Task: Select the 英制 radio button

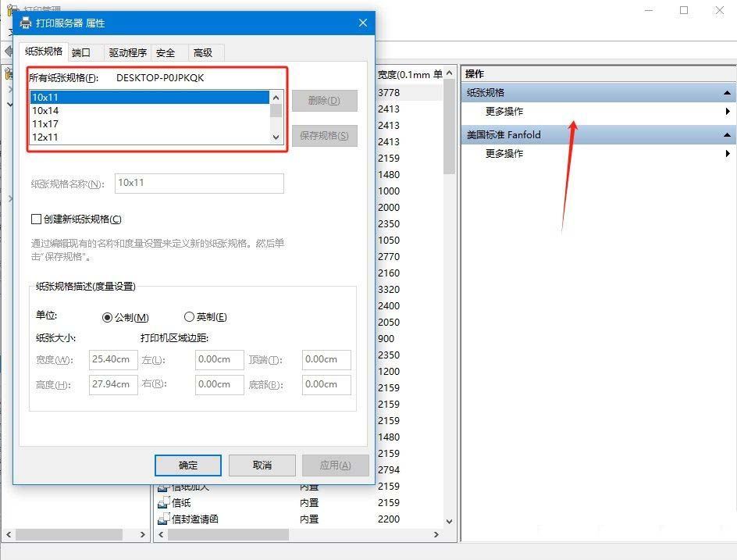Action: tap(189, 316)
